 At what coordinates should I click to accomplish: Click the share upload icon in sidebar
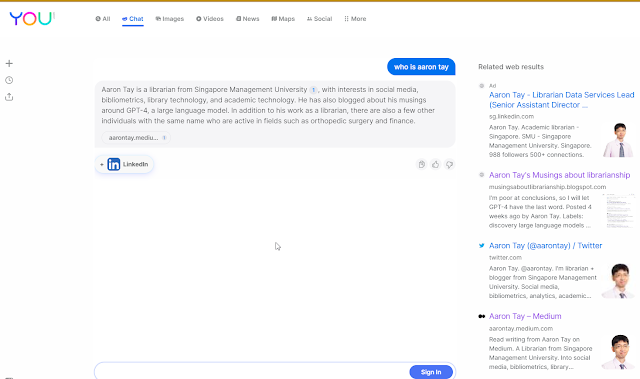click(x=9, y=97)
